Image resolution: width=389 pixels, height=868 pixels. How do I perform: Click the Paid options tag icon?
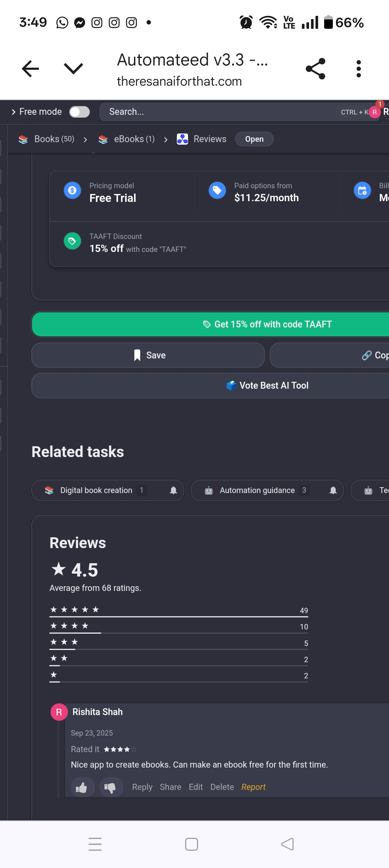pos(217,190)
